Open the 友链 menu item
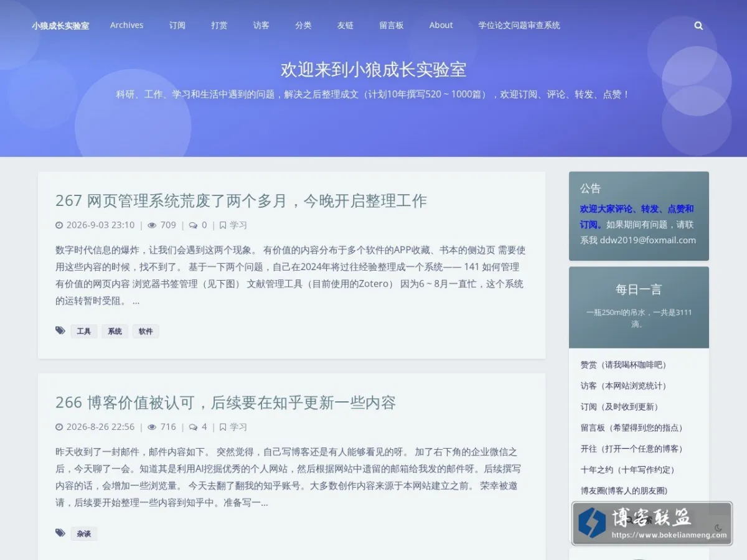This screenshot has width=747, height=560. 345,26
